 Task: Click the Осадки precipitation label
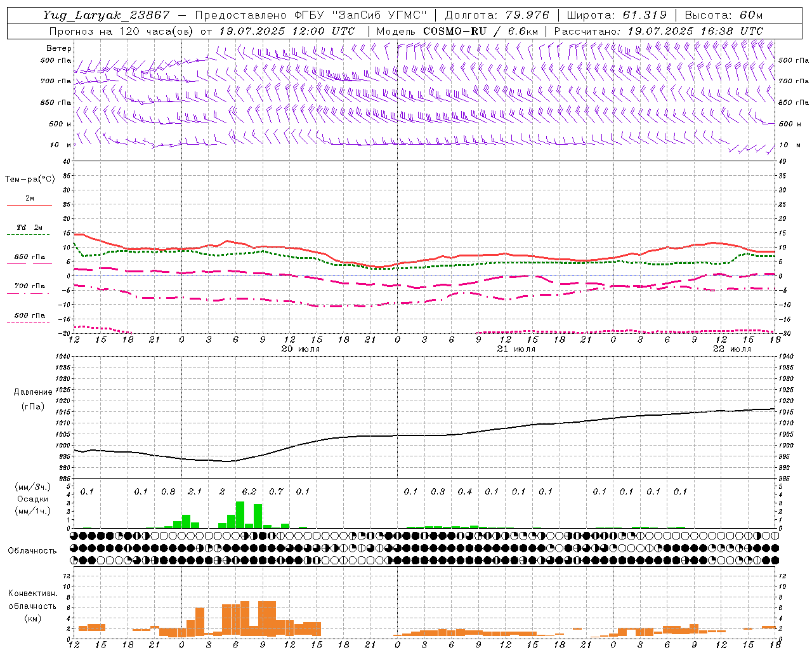pyautogui.click(x=32, y=499)
